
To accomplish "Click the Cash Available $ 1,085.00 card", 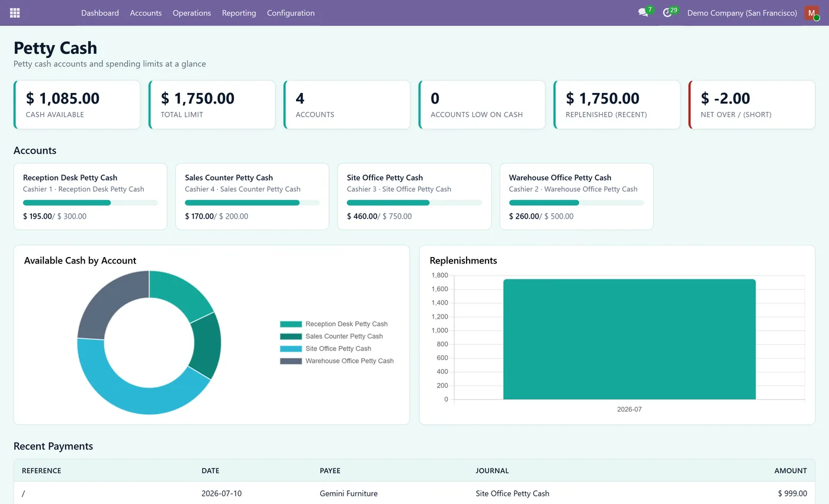I will [77, 105].
